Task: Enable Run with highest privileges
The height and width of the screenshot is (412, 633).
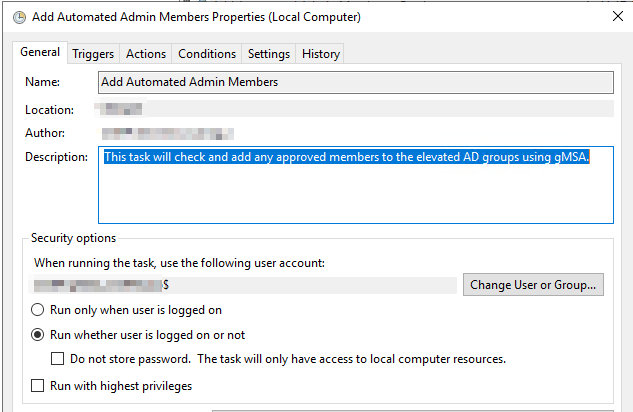Action: tap(38, 386)
